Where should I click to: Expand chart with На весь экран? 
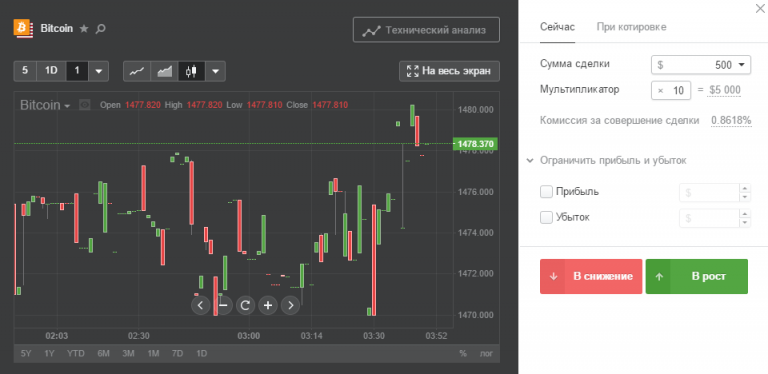pos(449,71)
